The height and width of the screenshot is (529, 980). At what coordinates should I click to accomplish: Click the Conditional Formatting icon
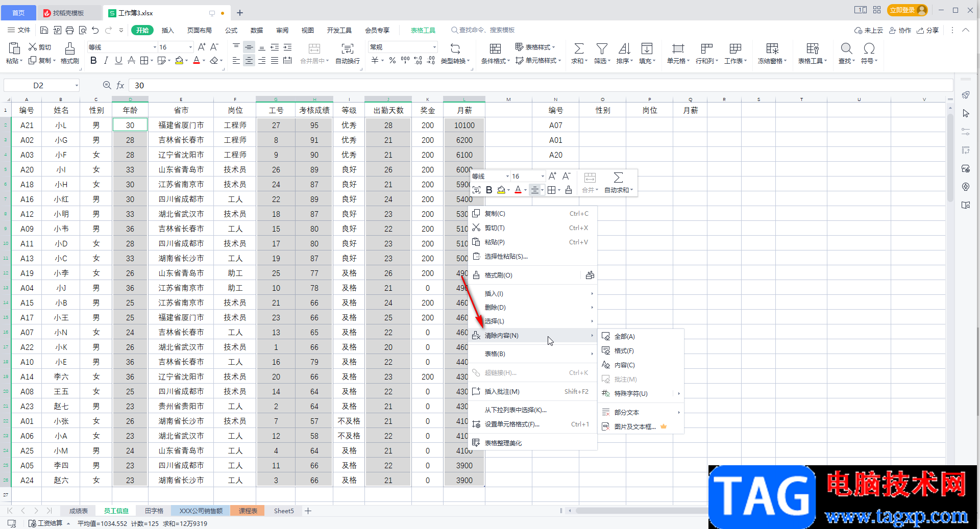tap(495, 48)
